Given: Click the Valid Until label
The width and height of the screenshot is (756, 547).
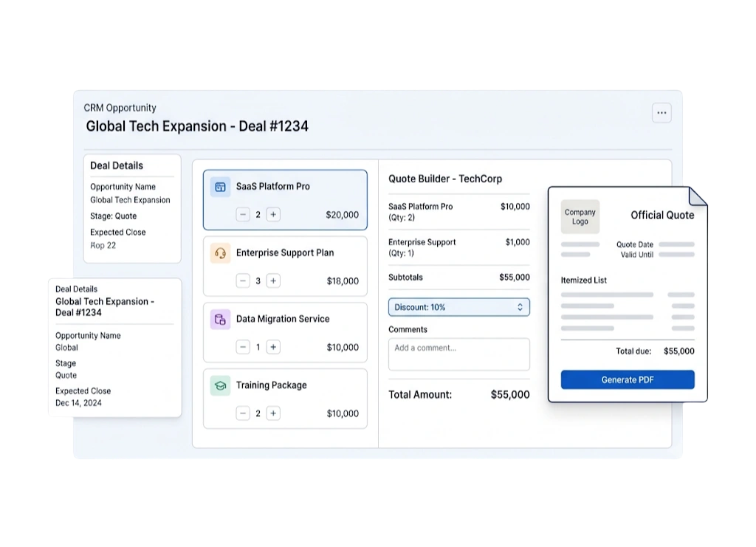Looking at the screenshot, I should pyautogui.click(x=637, y=255).
